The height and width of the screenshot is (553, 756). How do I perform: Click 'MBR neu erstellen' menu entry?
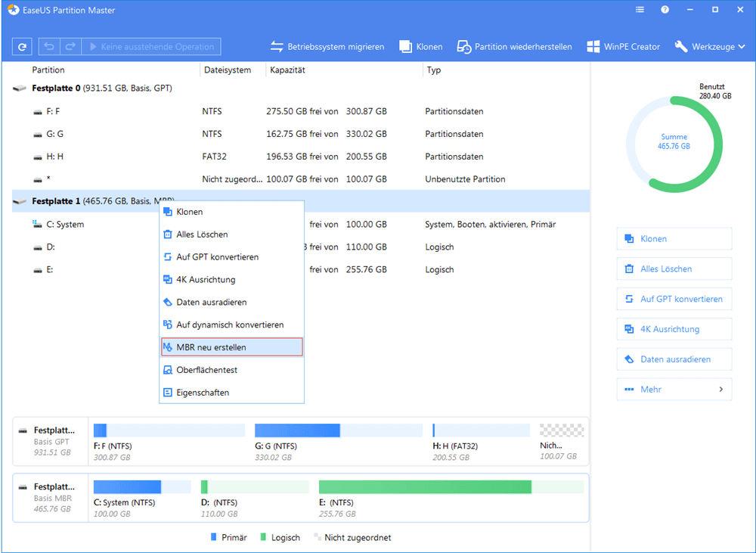[x=231, y=347]
